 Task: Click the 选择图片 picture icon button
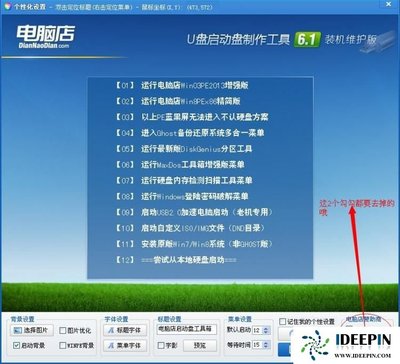tap(32, 330)
